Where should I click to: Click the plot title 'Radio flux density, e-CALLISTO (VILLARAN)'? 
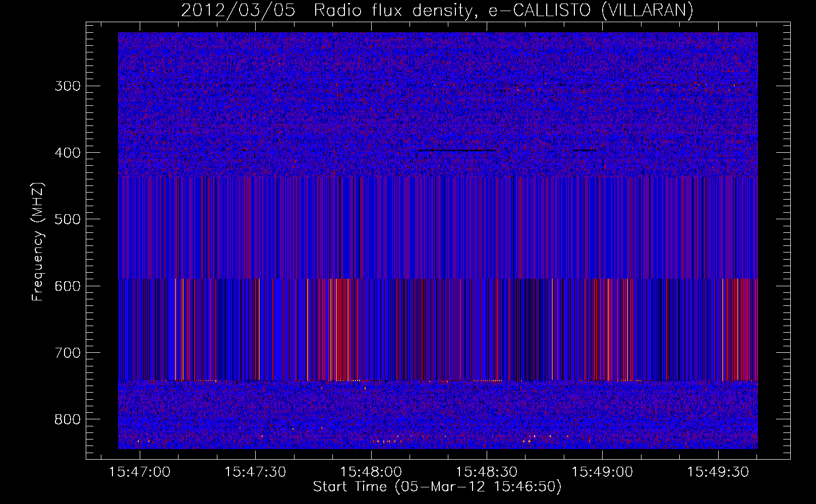pos(503,10)
